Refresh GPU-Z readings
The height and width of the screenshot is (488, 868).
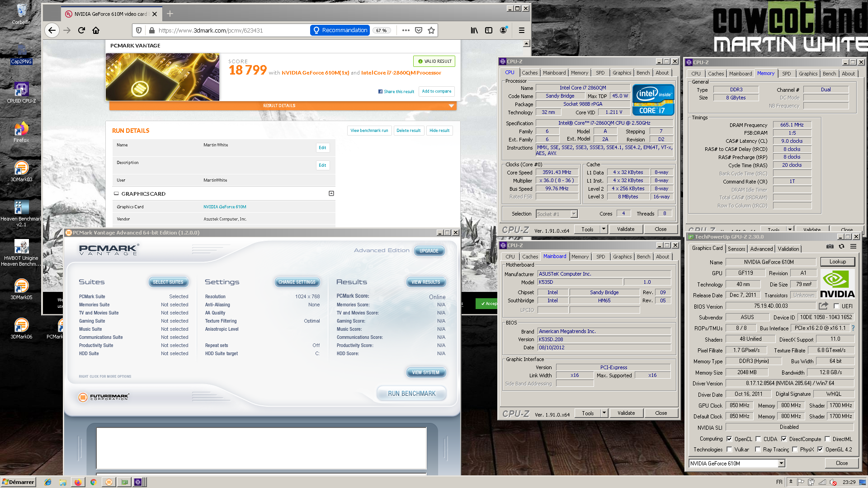(841, 247)
